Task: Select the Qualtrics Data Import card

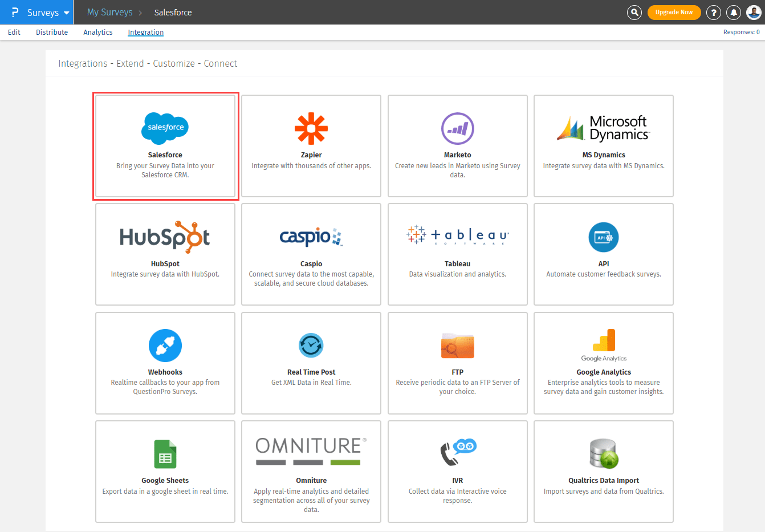Action: pos(603,471)
